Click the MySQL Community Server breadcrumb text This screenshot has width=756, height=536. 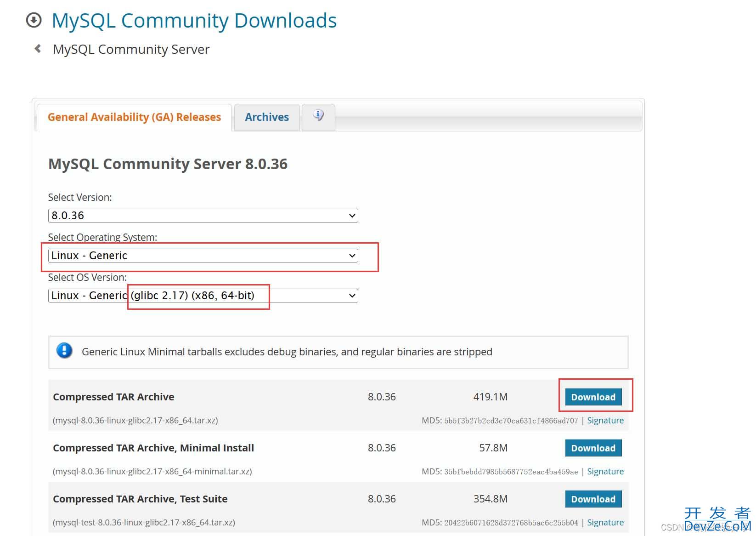[x=131, y=49]
